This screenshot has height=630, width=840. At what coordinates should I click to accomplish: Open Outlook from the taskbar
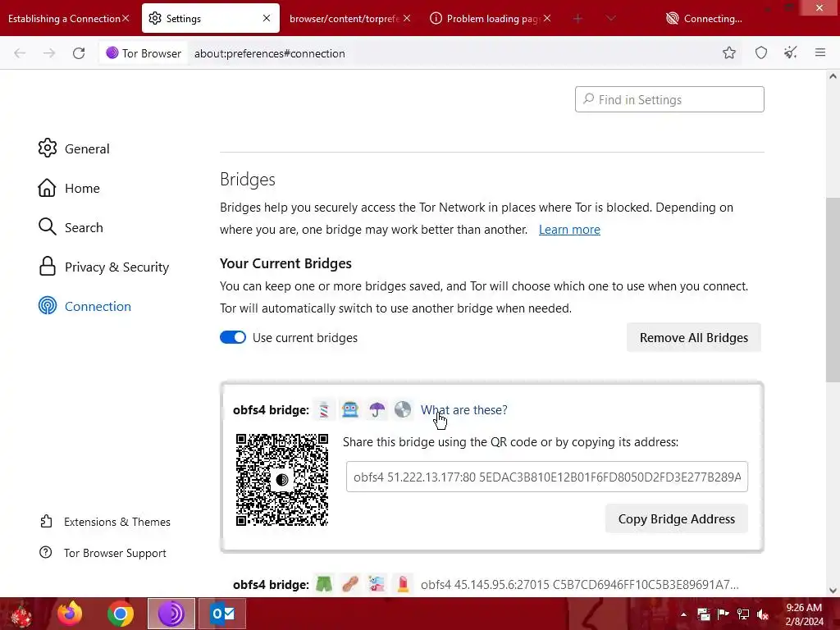(x=222, y=614)
